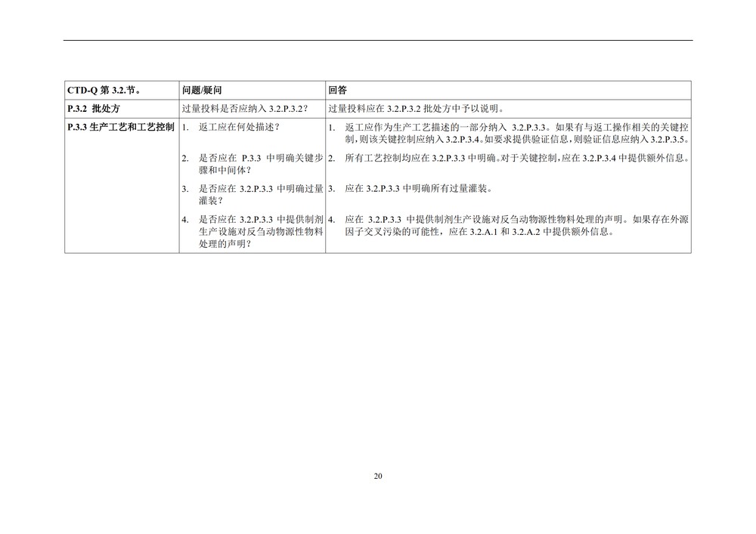Click question 1 "返工应在何处描述?"

[239, 127]
